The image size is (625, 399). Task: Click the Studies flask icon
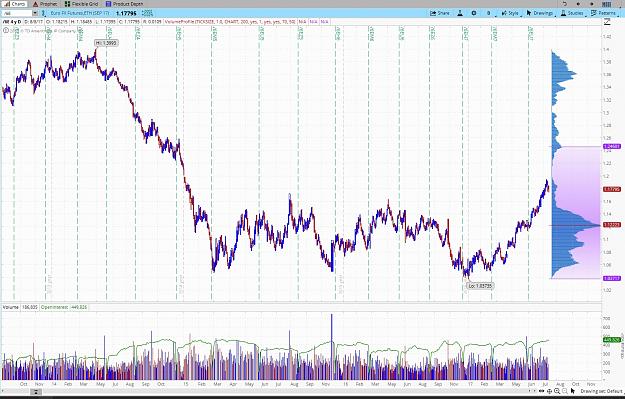[x=563, y=13]
